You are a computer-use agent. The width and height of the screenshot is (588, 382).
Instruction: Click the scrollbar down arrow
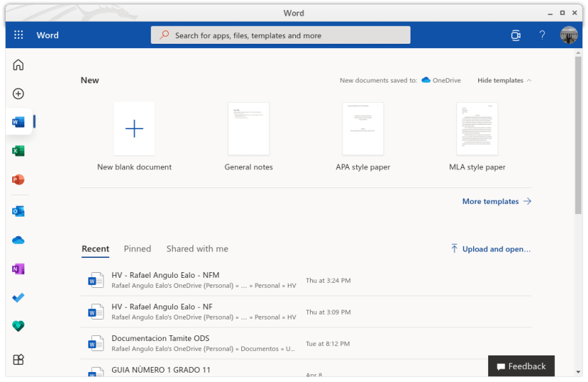578,372
